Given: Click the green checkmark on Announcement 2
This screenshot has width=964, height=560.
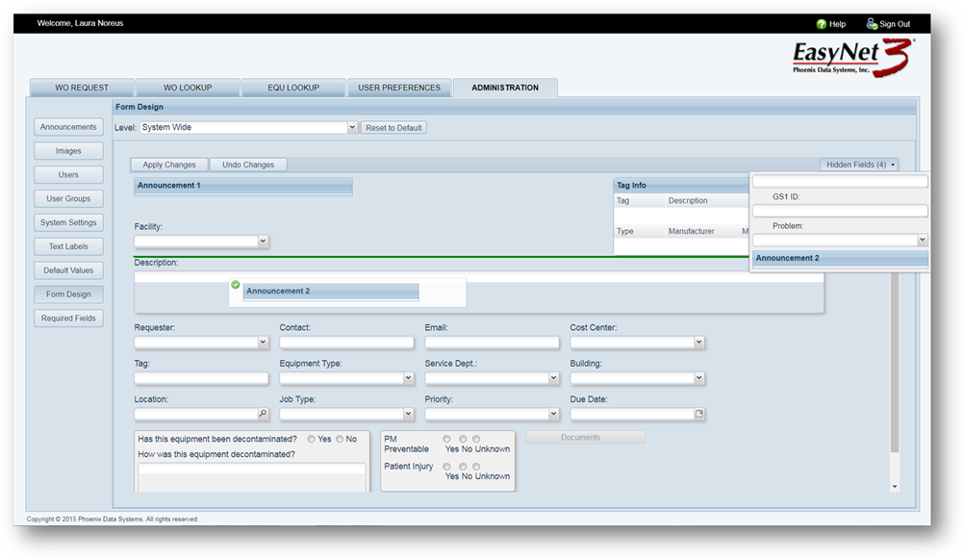Looking at the screenshot, I should (236, 285).
